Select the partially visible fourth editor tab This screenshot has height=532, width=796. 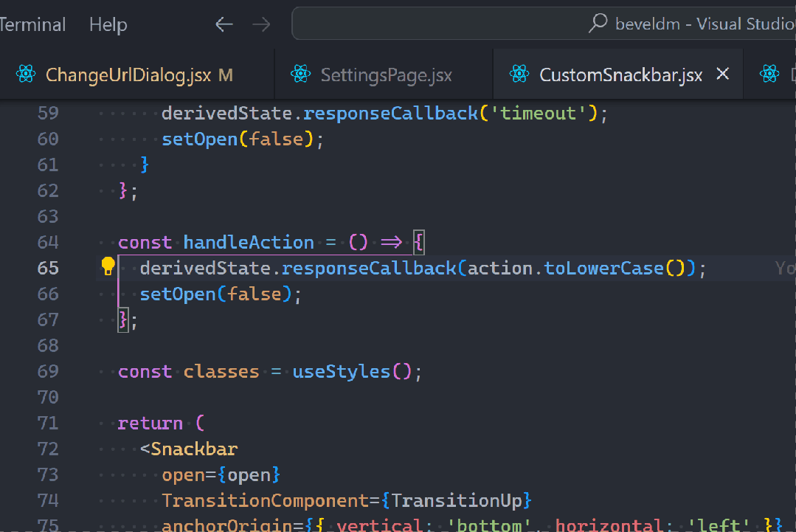[x=774, y=75]
